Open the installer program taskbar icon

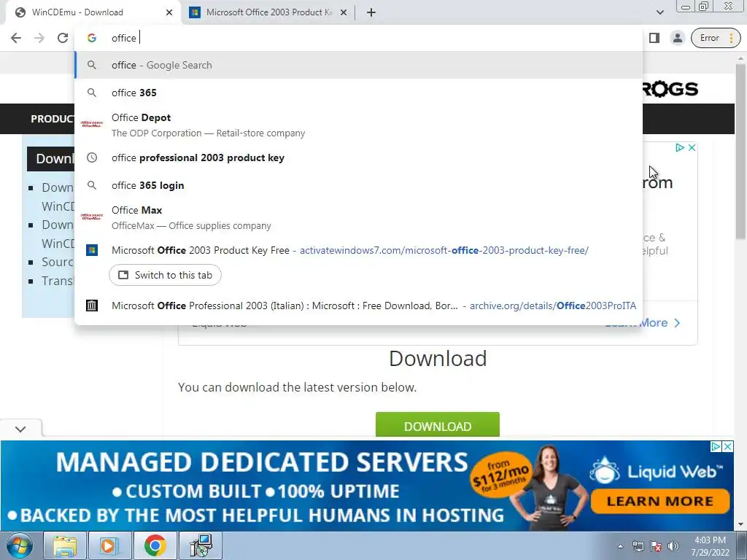(201, 546)
